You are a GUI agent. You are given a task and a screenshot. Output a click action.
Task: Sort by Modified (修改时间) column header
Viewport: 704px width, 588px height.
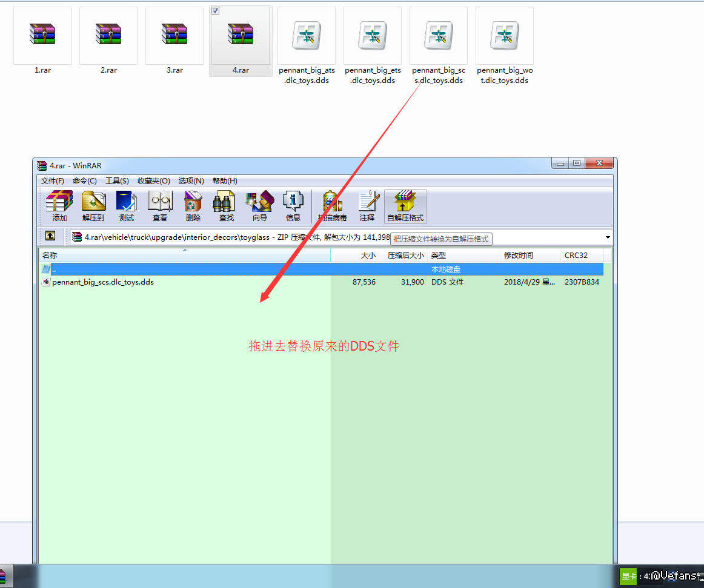530,255
